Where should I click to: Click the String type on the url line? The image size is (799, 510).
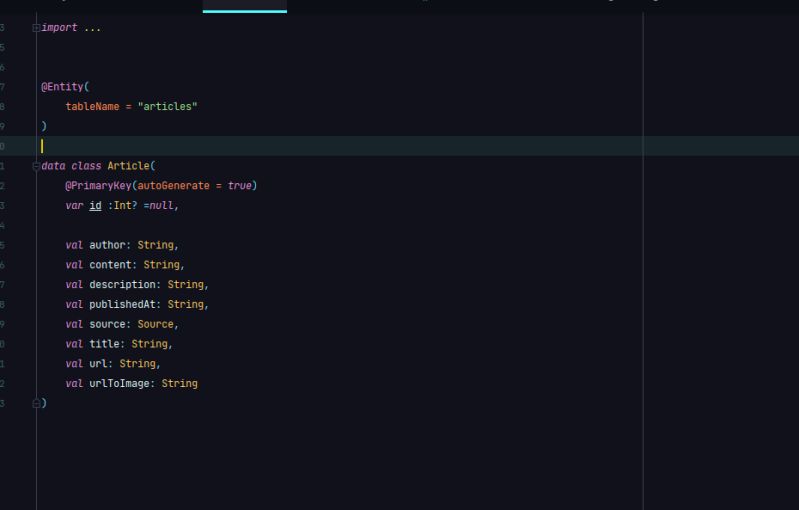[138, 364]
